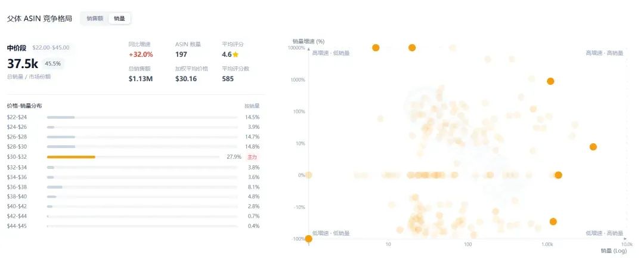Click the 高增速·高销量 quadrant label
Screen dimensions: 644x265
coord(604,53)
